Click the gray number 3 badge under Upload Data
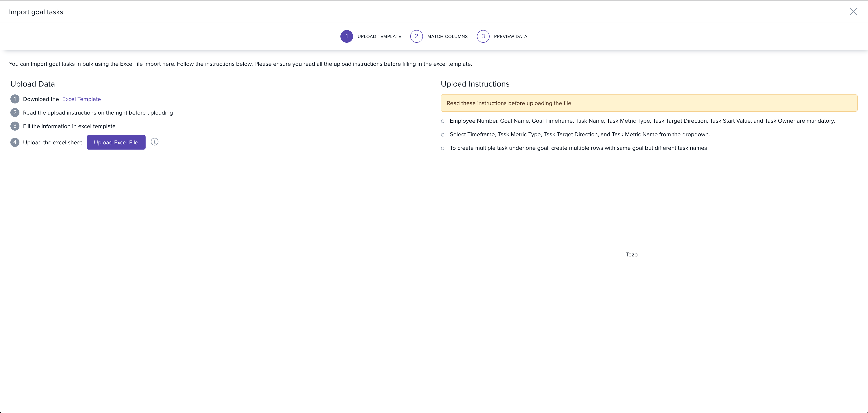Image resolution: width=868 pixels, height=413 pixels. [15, 126]
